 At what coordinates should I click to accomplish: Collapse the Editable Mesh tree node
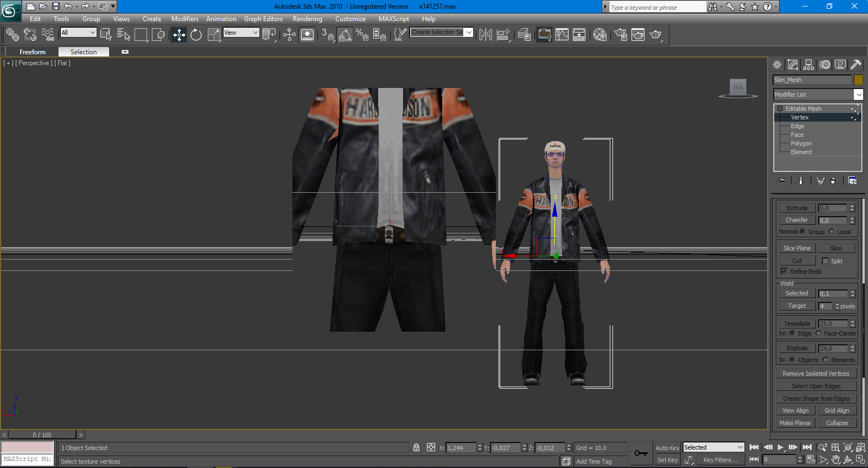(x=780, y=109)
